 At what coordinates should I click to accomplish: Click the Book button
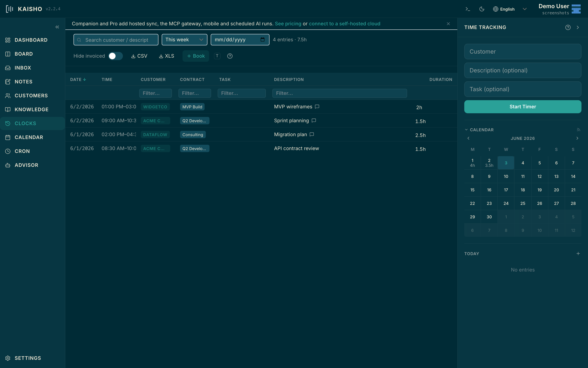(x=196, y=56)
